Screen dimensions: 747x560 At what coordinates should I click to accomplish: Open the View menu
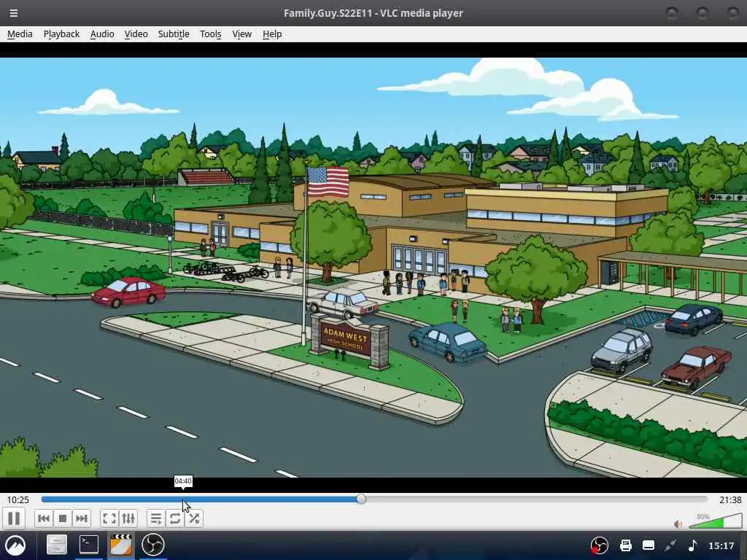tap(241, 34)
